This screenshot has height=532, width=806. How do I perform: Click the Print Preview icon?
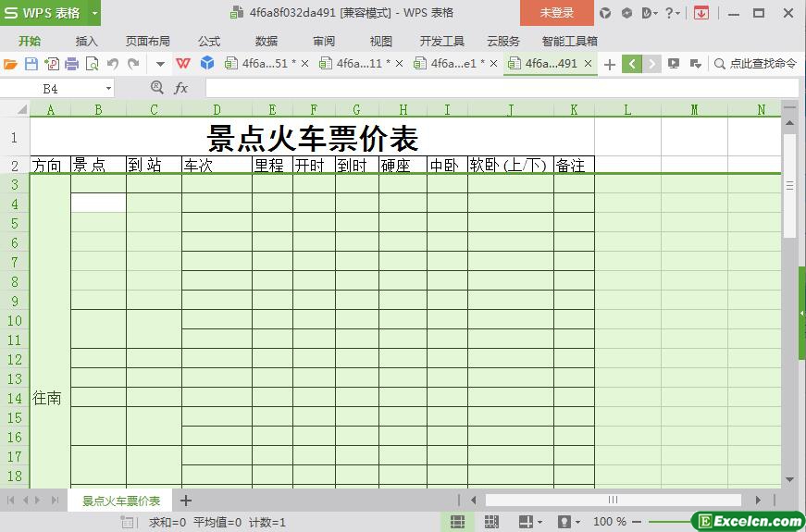pos(92,64)
